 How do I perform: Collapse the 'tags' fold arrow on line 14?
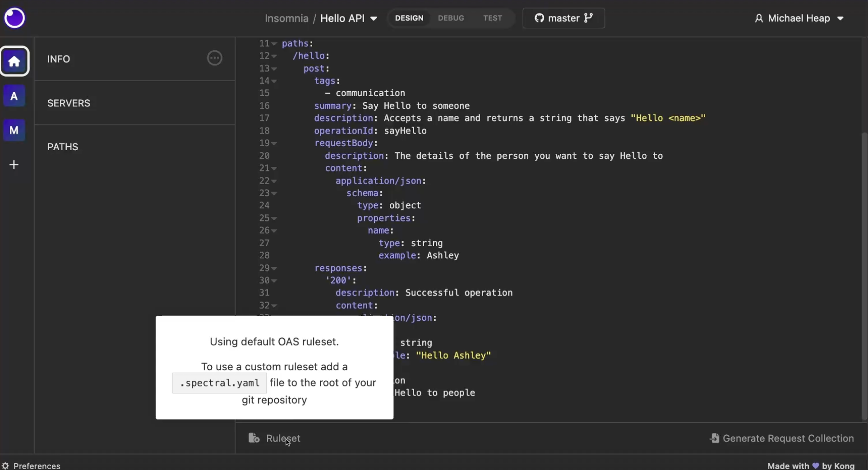coord(274,81)
